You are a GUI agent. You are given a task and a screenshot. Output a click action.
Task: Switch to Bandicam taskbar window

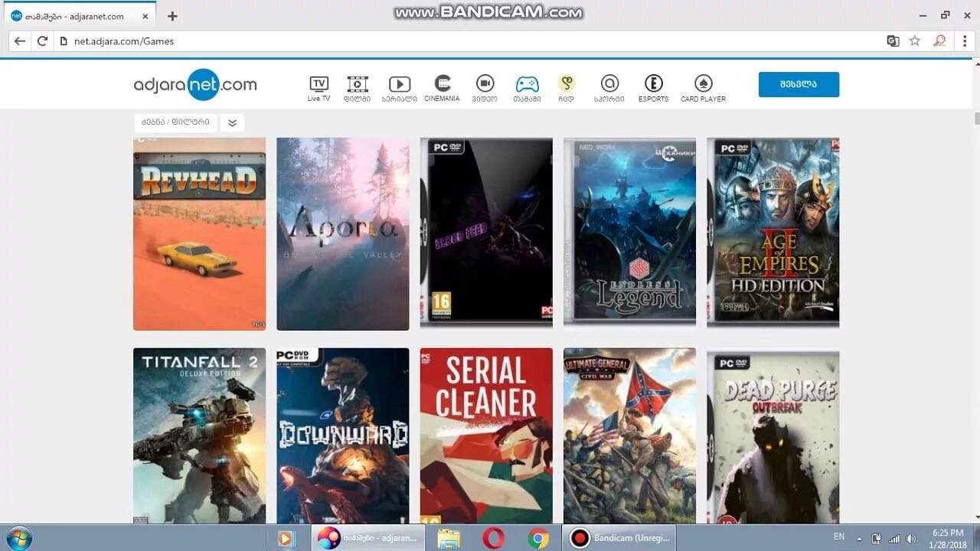619,538
